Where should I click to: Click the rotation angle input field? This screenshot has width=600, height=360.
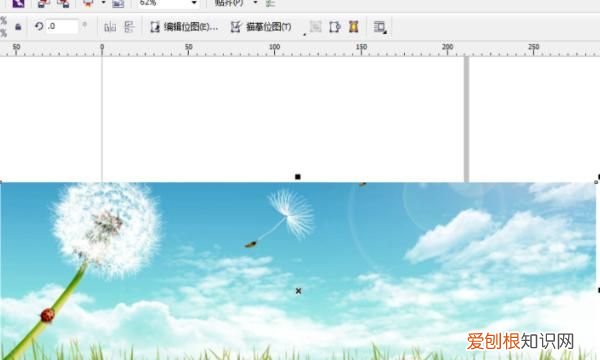click(62, 26)
